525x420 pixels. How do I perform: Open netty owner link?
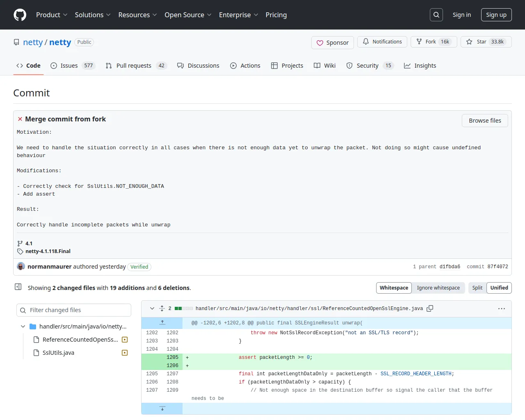pyautogui.click(x=33, y=42)
